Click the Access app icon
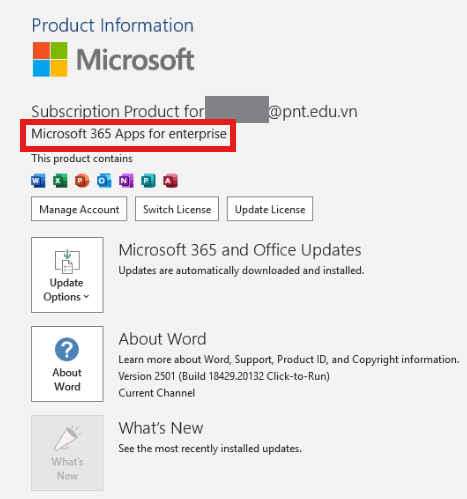 coord(170,181)
